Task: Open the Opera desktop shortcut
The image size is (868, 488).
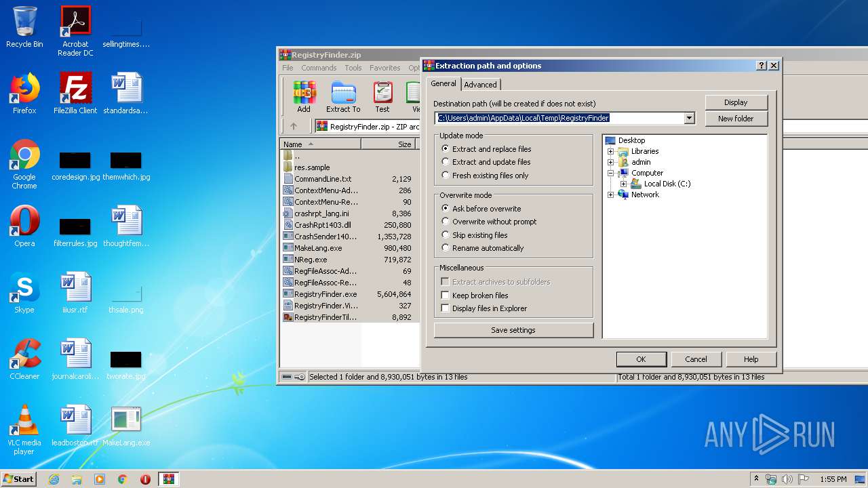Action: (24, 226)
